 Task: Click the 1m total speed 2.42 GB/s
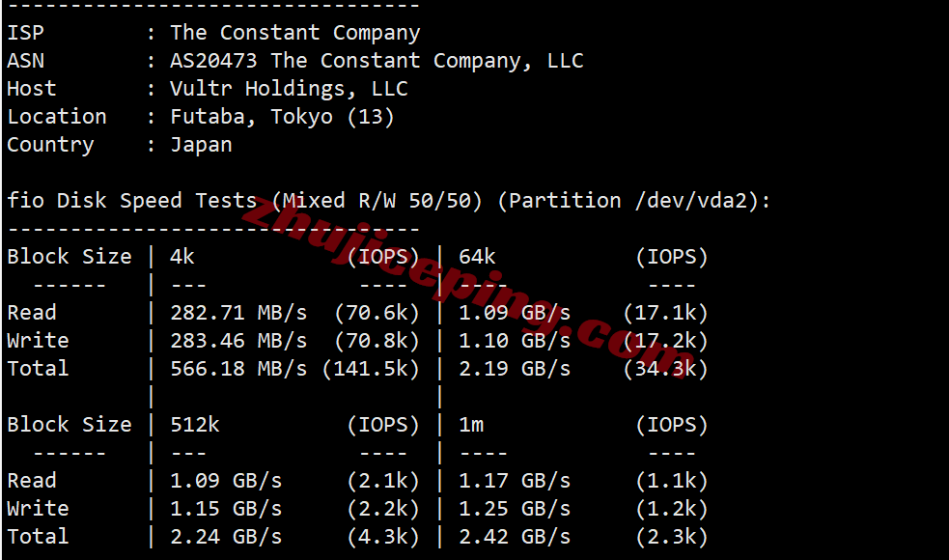click(515, 537)
